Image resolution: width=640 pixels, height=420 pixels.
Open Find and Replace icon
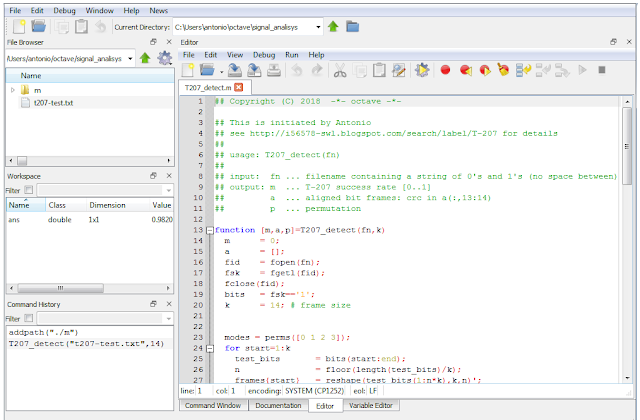pyautogui.click(x=399, y=70)
